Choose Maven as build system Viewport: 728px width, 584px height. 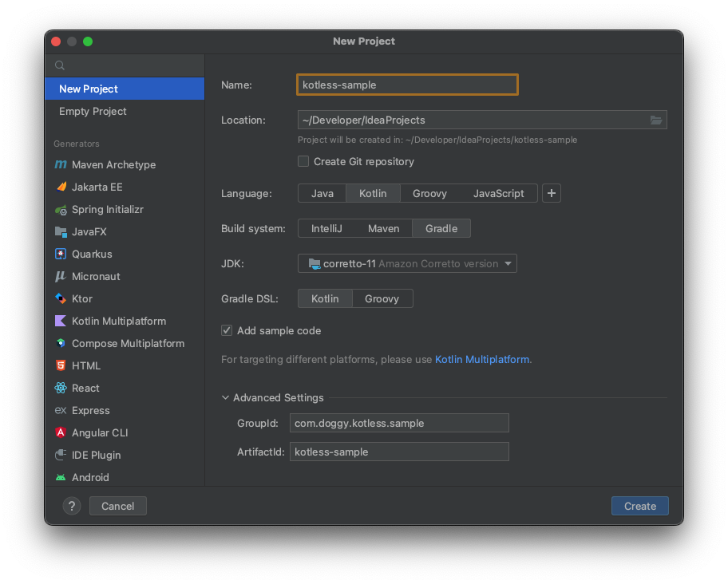pyautogui.click(x=383, y=229)
